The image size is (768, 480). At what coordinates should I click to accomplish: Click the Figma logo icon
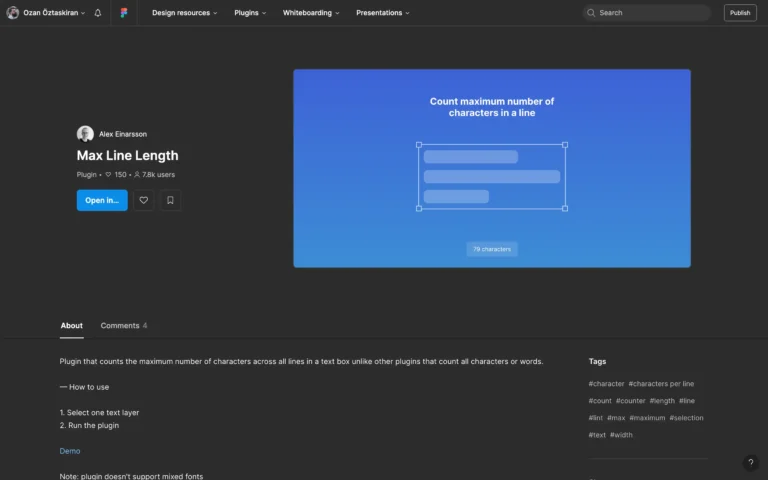[124, 13]
